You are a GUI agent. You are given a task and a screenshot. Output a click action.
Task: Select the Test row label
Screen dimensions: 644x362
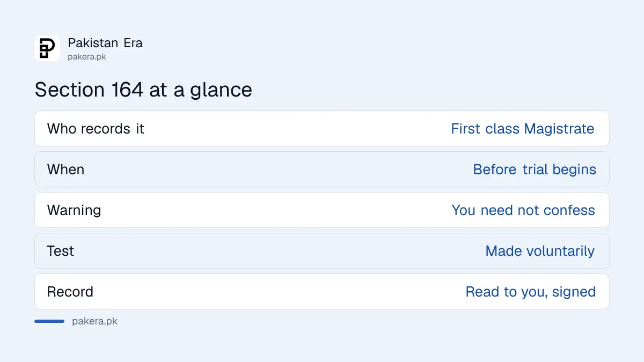[61, 251]
